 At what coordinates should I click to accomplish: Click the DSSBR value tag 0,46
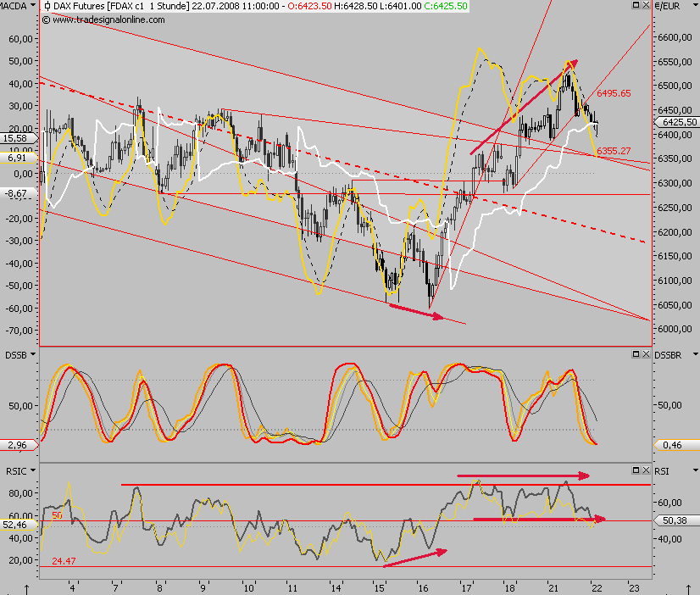pos(677,445)
